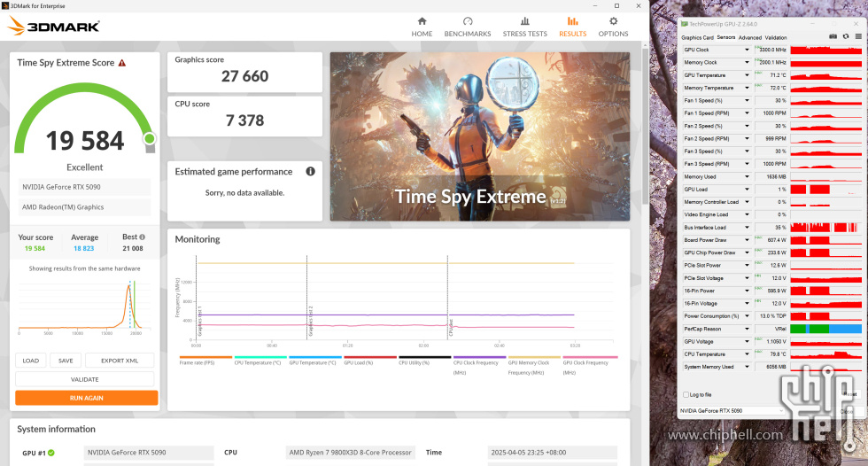Expand the GPU Temperature sensor dropdown

coord(747,75)
